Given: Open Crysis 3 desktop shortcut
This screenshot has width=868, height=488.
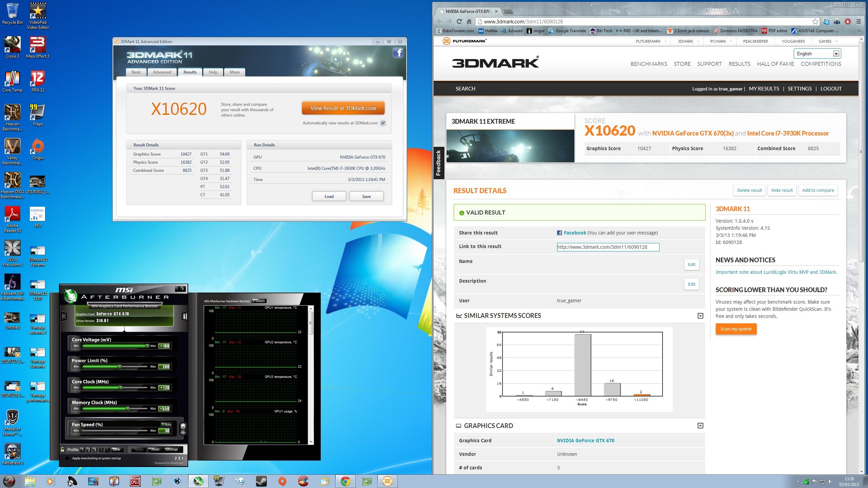Looking at the screenshot, I should pos(13,47).
